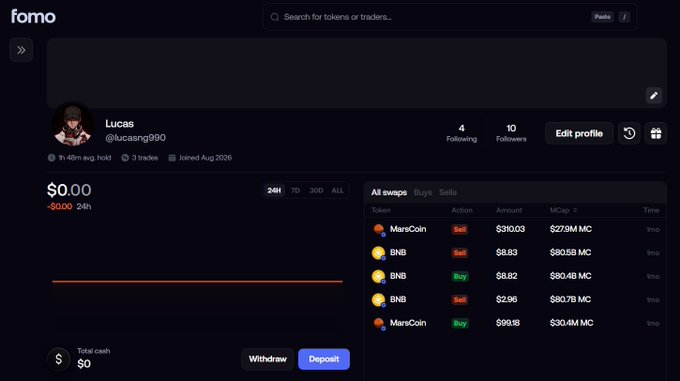Expand the sidebar with double-chevron button
This screenshot has height=381, width=680.
21,50
